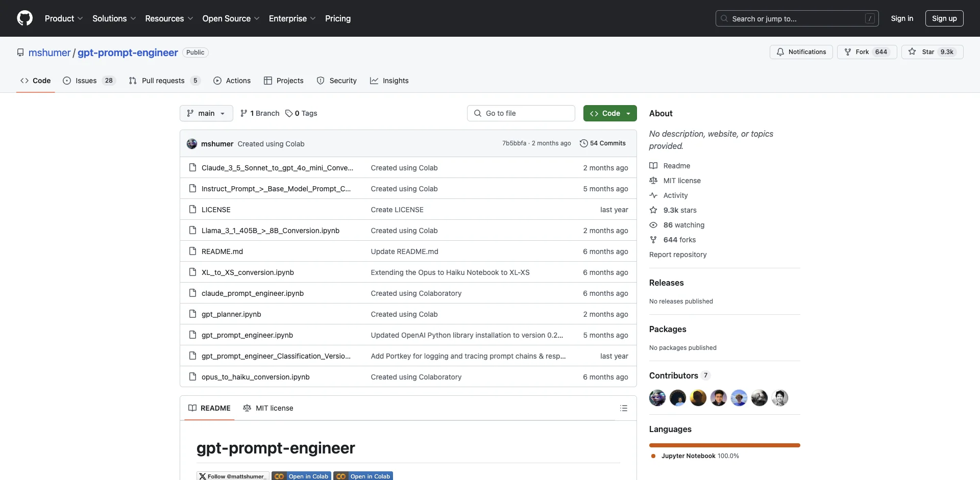
Task: Open opus_to_haiku_conversion.ipynb
Action: pyautogui.click(x=255, y=377)
